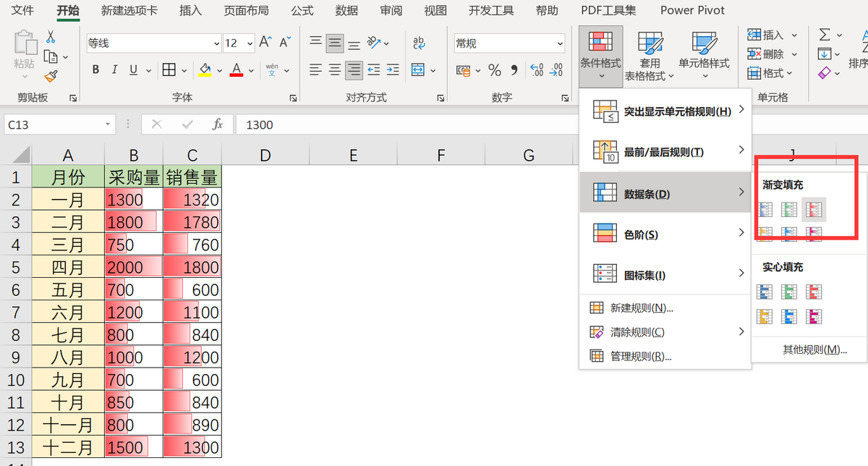Click the decrease decimal icon

[x=556, y=70]
